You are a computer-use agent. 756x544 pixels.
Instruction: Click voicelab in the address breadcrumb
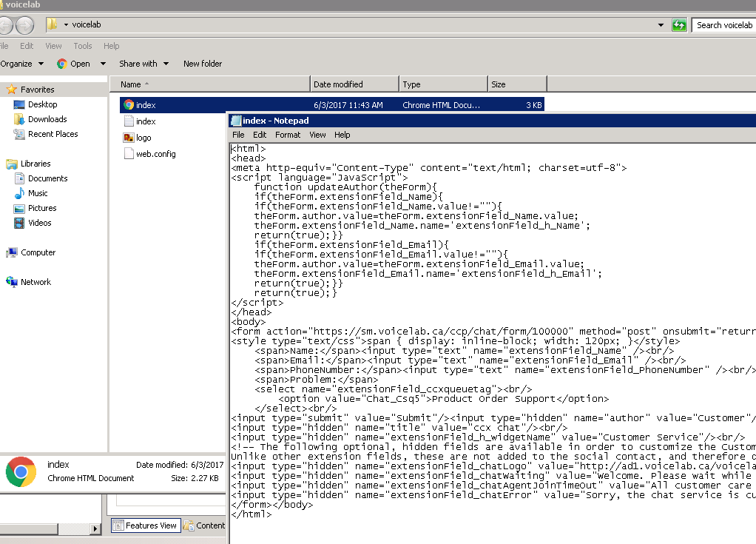pyautogui.click(x=87, y=24)
